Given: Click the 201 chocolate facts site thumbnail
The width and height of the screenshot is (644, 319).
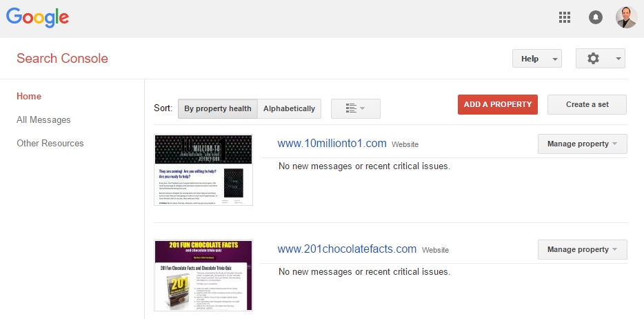Looking at the screenshot, I should click(x=203, y=275).
